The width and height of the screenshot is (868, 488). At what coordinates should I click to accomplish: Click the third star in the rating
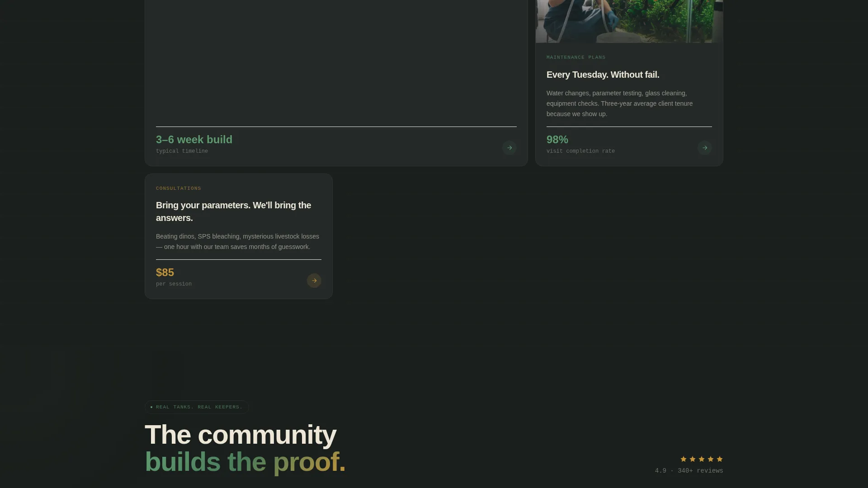tap(702, 459)
